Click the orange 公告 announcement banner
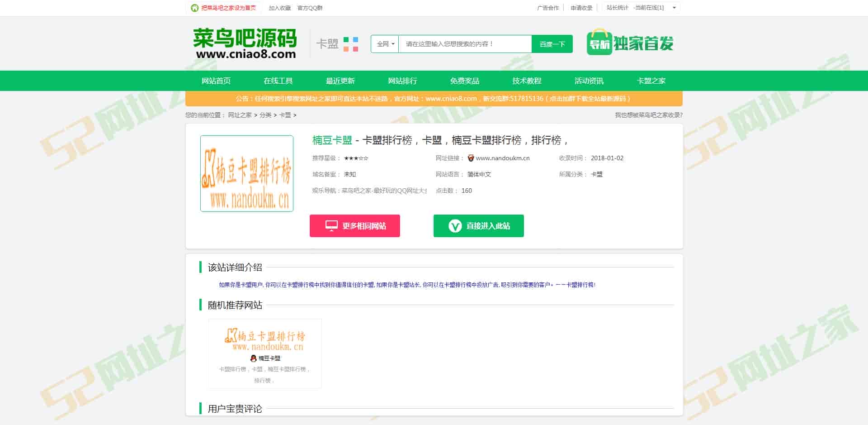 434,98
